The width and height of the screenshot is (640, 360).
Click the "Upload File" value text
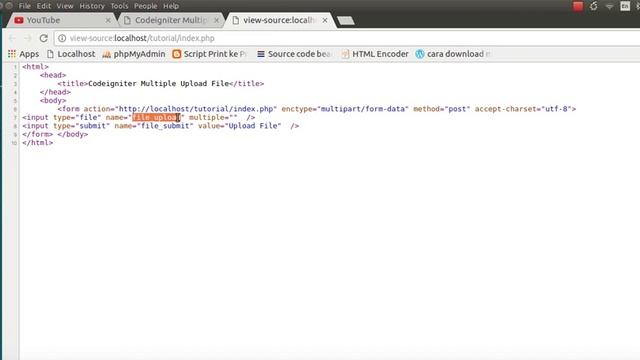[252, 126]
